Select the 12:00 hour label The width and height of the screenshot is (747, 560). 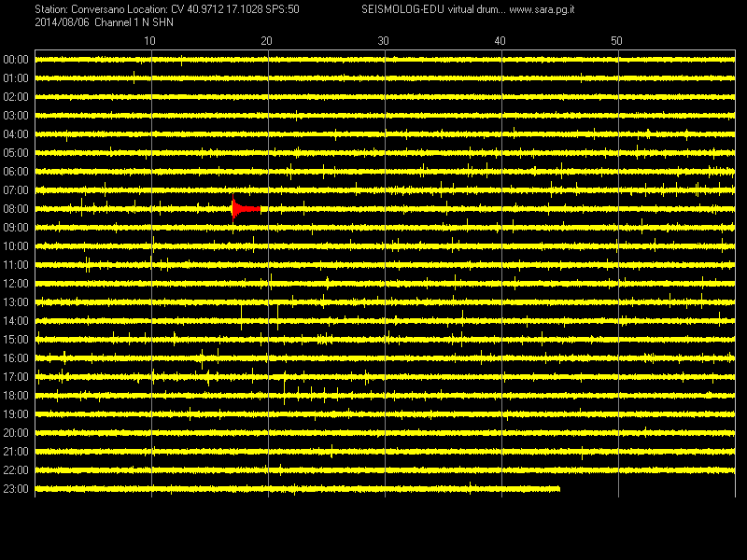tap(16, 284)
